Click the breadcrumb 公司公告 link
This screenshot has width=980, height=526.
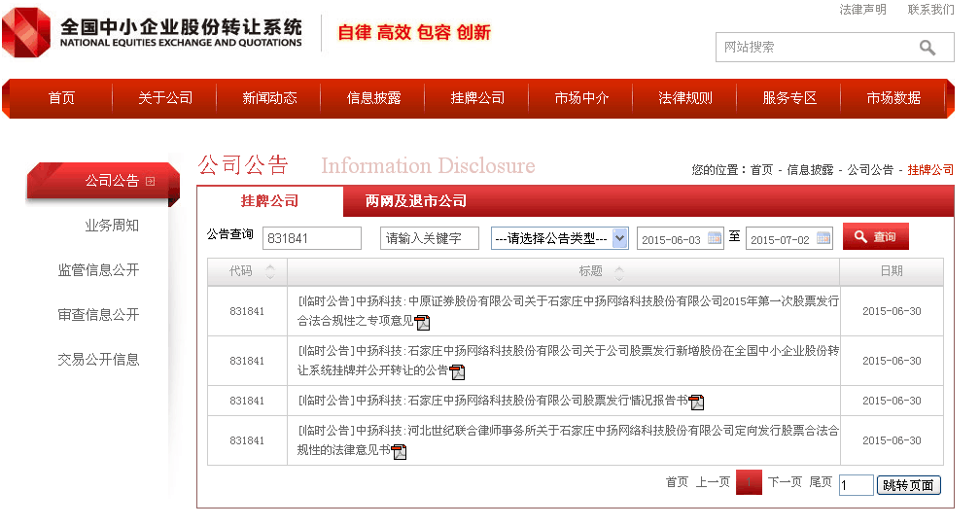(871, 170)
